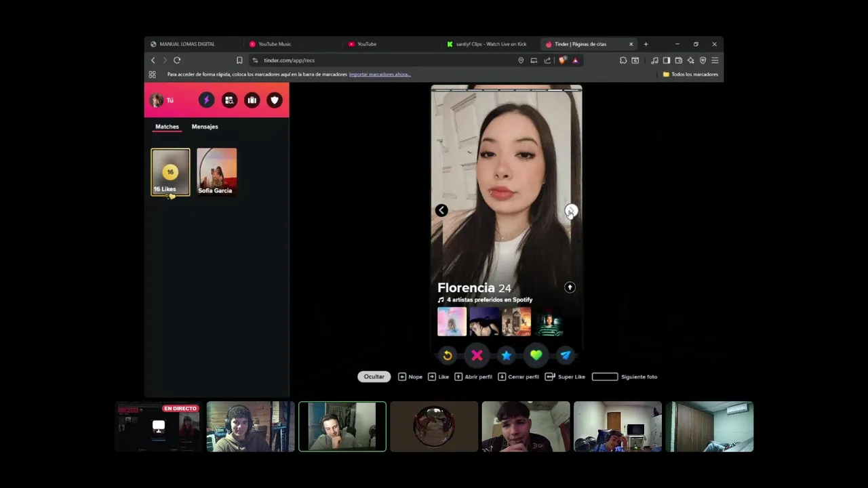Viewport: 868px width, 488px height.
Task: Click the Nope keyboard shortcut hint
Action: point(410,377)
